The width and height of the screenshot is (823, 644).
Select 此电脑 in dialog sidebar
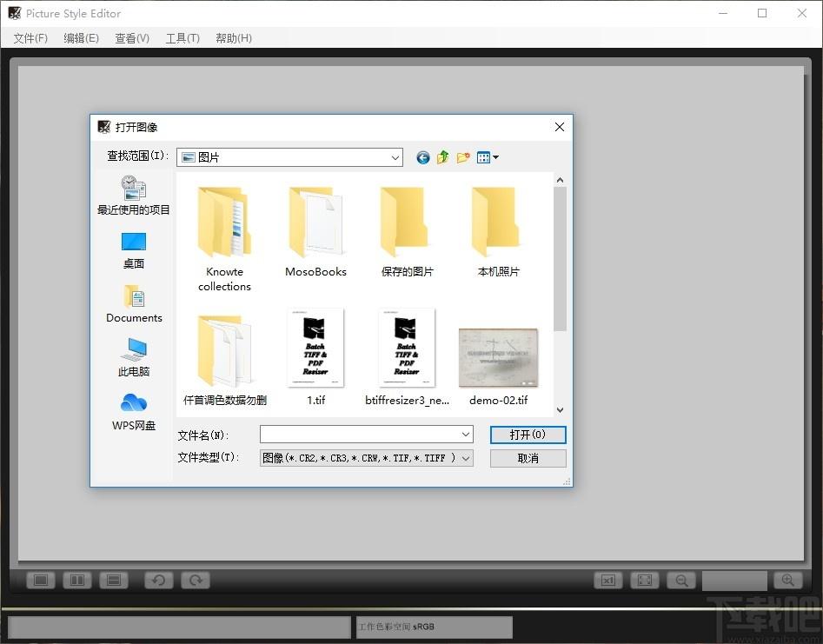(x=133, y=357)
